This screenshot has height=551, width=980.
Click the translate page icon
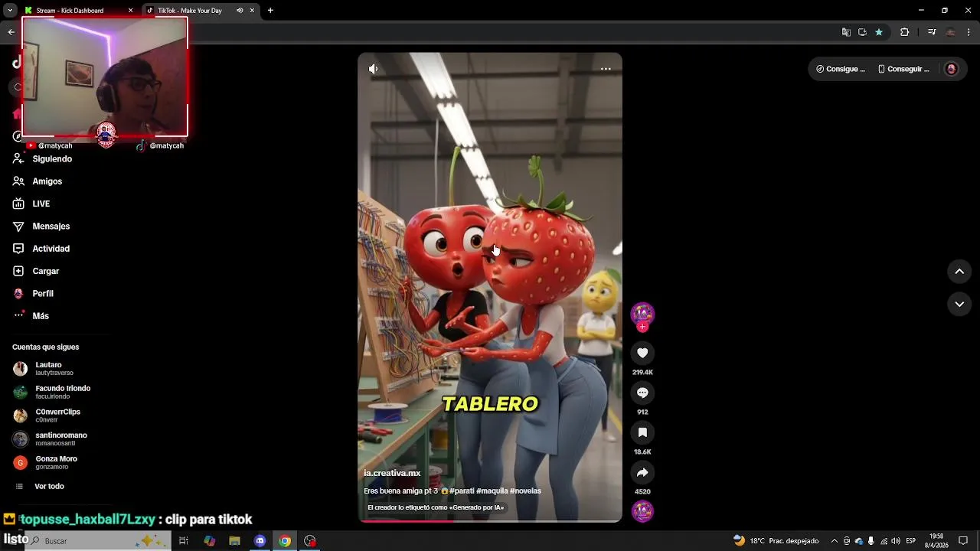pos(846,32)
